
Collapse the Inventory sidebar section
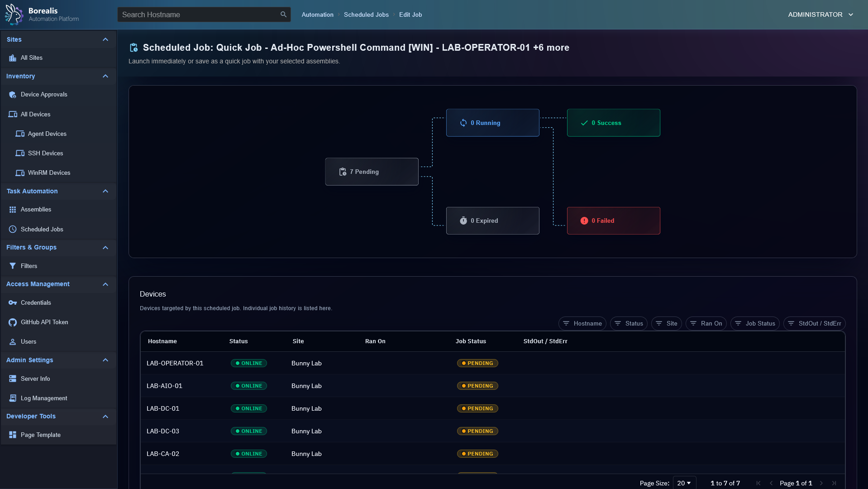point(105,77)
